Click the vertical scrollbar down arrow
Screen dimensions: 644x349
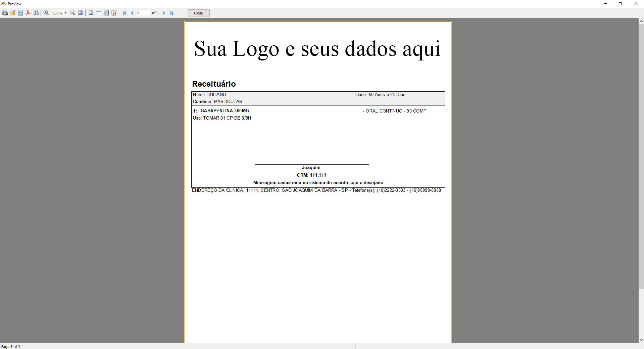[x=641, y=340]
